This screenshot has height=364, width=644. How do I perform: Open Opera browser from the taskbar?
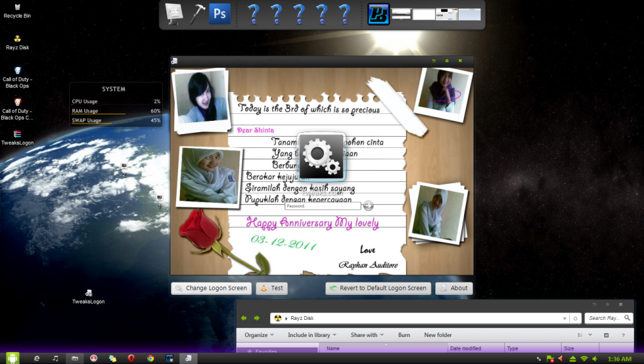[x=131, y=358]
